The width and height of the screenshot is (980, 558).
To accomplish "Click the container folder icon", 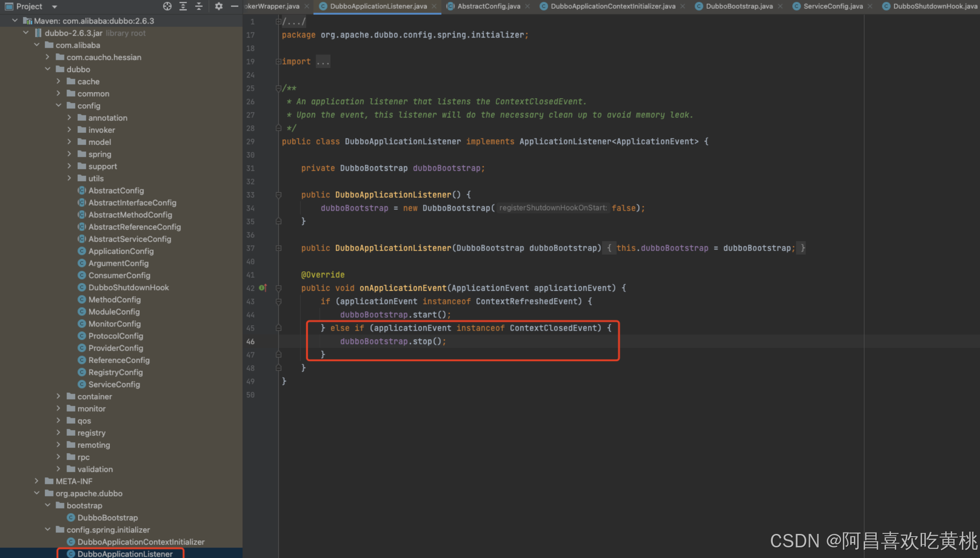I will tap(71, 396).
